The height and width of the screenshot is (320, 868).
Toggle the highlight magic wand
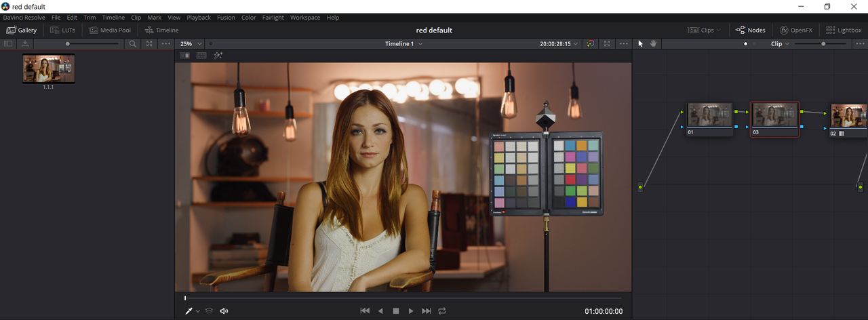coord(218,56)
